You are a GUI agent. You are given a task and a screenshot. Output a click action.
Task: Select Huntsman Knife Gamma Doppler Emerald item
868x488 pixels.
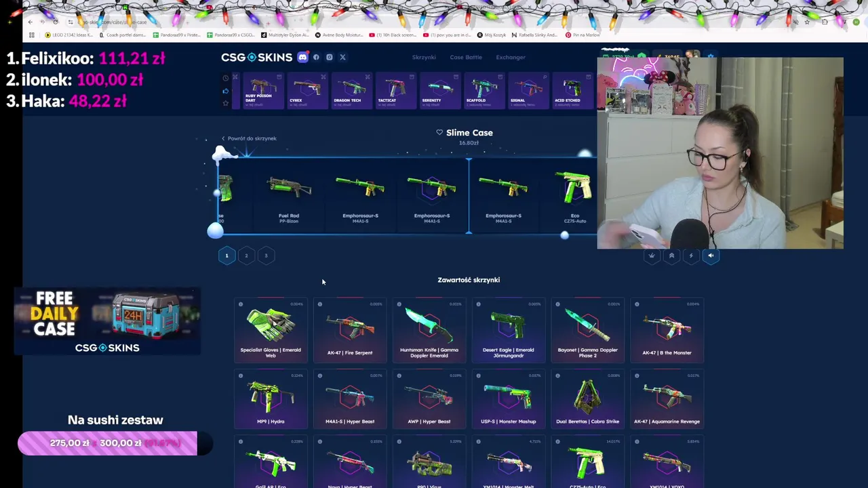(429, 330)
